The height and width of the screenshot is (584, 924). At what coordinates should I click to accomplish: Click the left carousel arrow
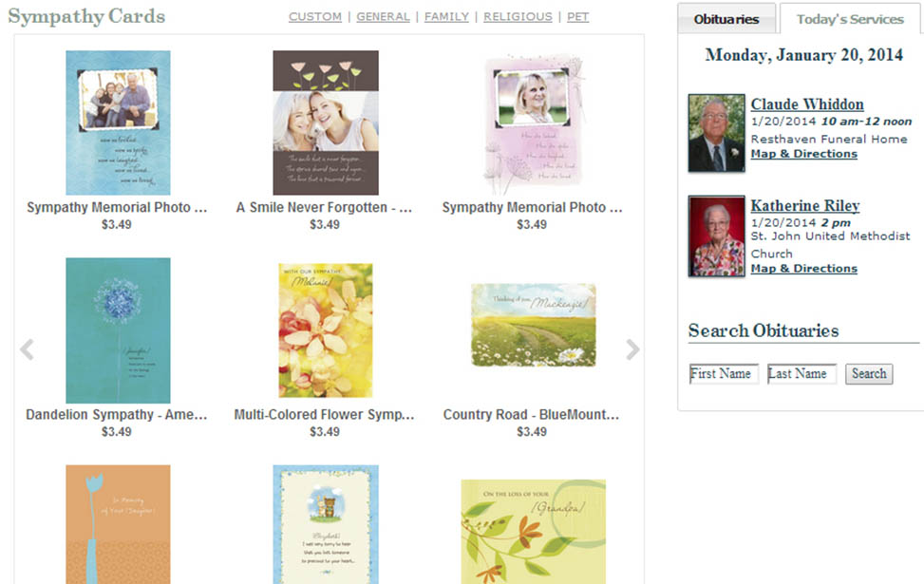pyautogui.click(x=28, y=349)
